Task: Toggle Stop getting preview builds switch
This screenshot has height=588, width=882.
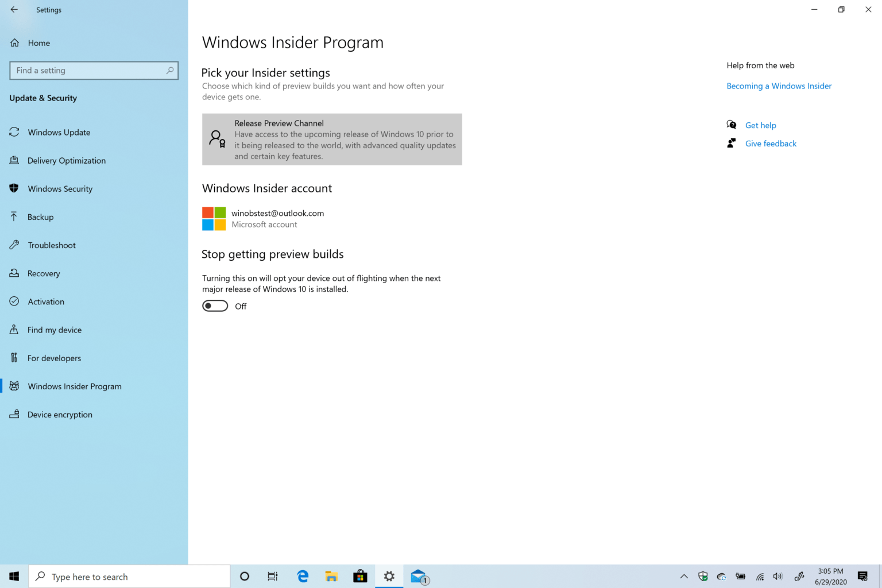Action: coord(215,305)
